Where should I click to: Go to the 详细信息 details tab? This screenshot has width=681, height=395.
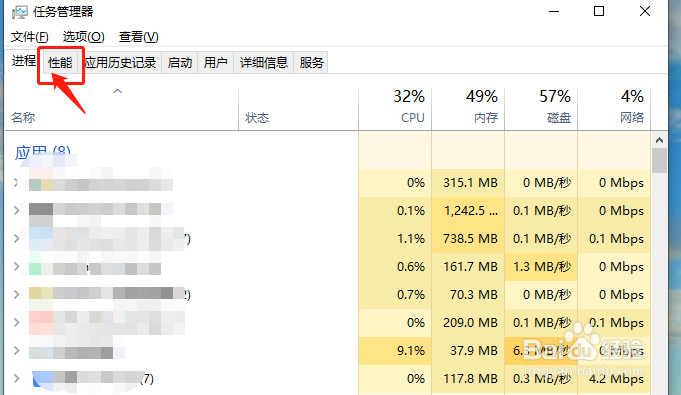click(x=264, y=63)
